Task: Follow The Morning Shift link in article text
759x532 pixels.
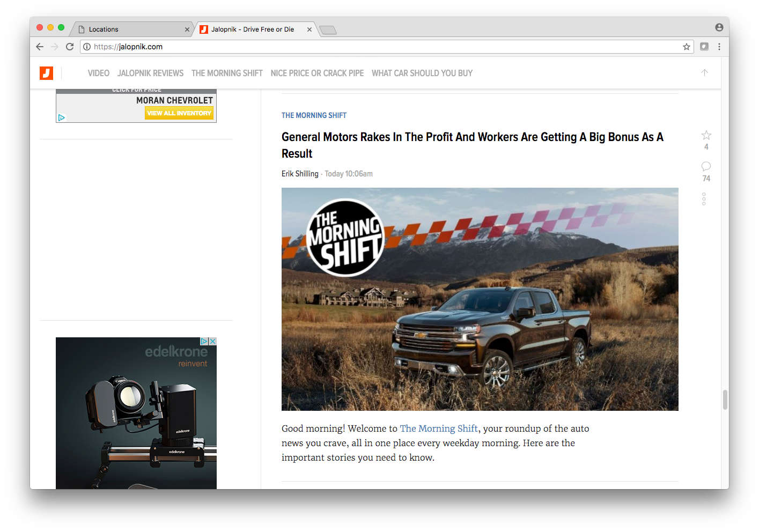Action: [439, 428]
